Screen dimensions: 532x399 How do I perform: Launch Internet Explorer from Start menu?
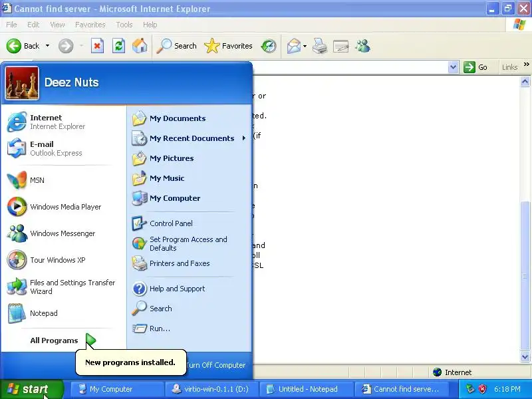pyautogui.click(x=63, y=122)
